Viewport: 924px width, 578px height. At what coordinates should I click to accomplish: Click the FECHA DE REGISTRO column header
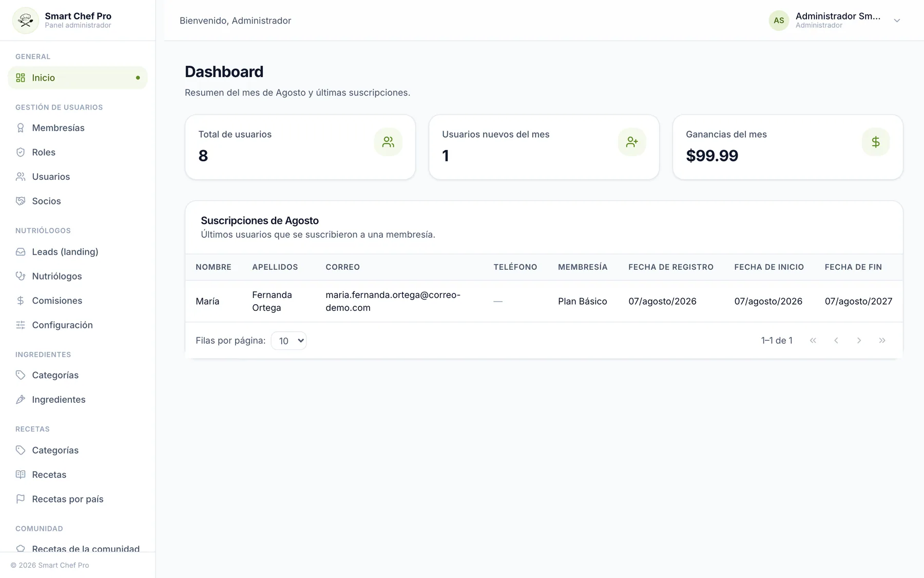pyautogui.click(x=671, y=267)
